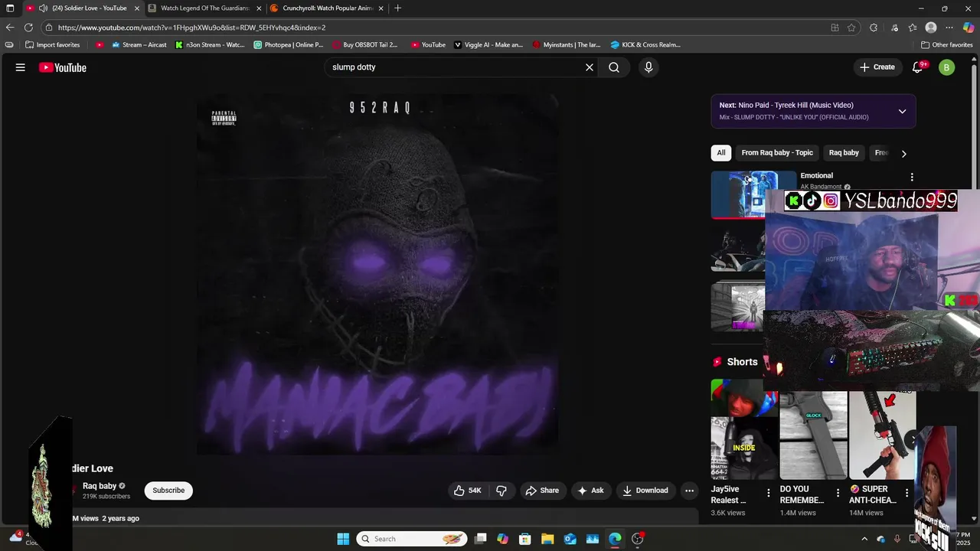Open account avatar menu

947,67
